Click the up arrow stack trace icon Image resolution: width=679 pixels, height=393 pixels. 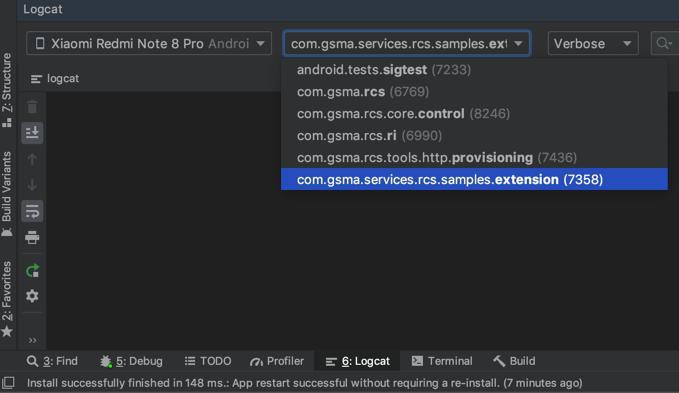point(32,159)
